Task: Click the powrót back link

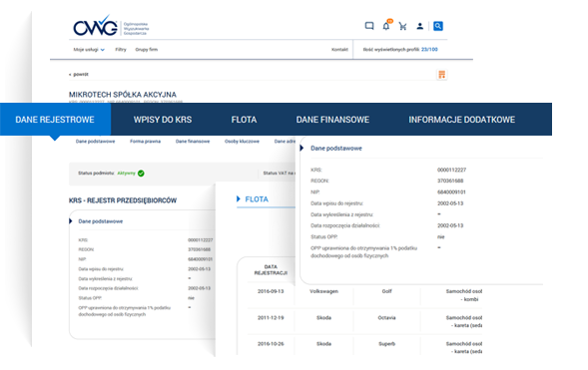Action: coord(79,74)
